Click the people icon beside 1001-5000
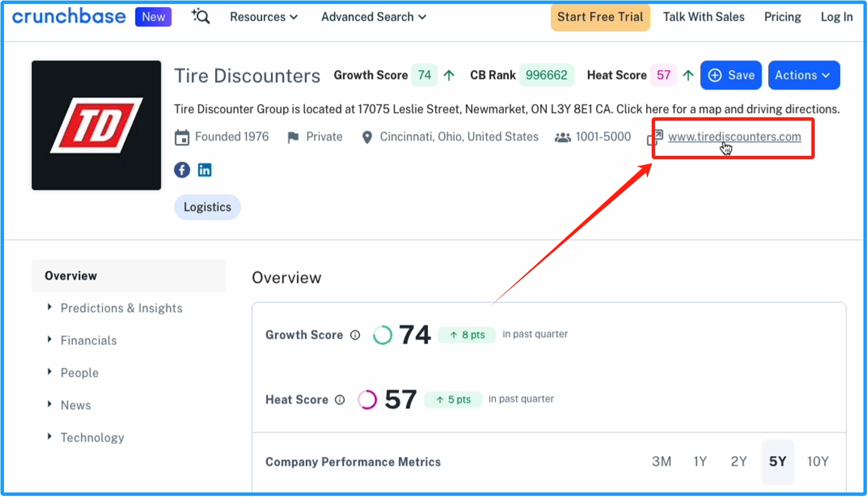 (x=562, y=137)
